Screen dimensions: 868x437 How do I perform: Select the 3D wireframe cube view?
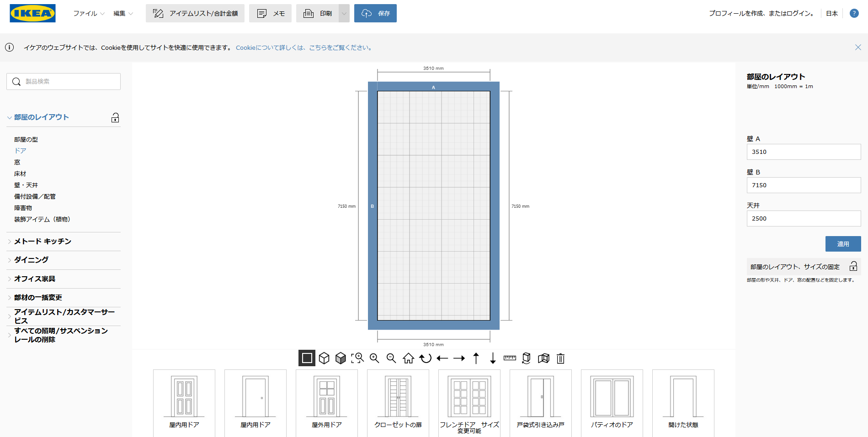point(324,358)
